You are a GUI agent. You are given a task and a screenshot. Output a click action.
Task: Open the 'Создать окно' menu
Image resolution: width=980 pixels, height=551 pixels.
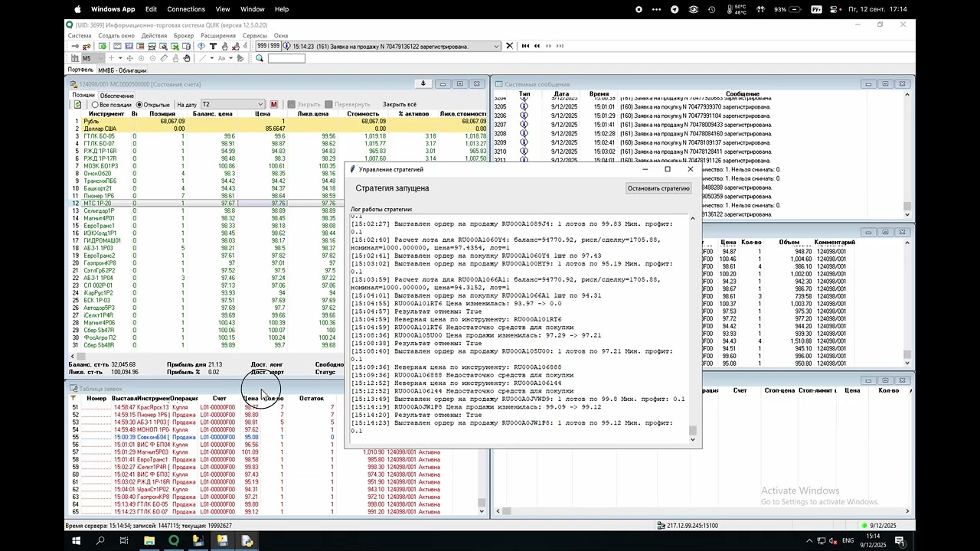(x=116, y=36)
